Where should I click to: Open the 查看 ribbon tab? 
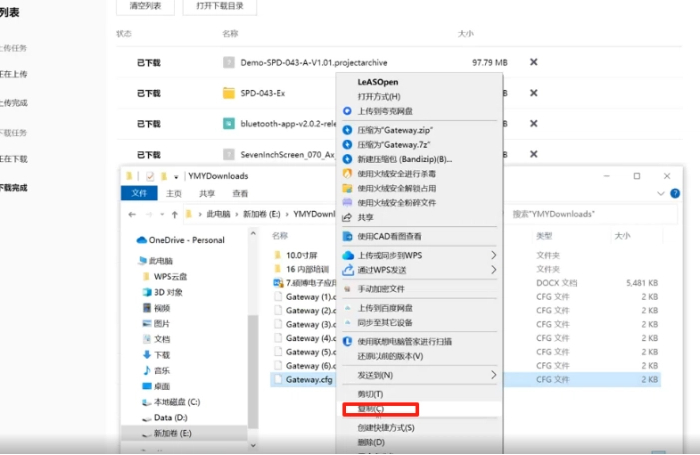coord(240,194)
